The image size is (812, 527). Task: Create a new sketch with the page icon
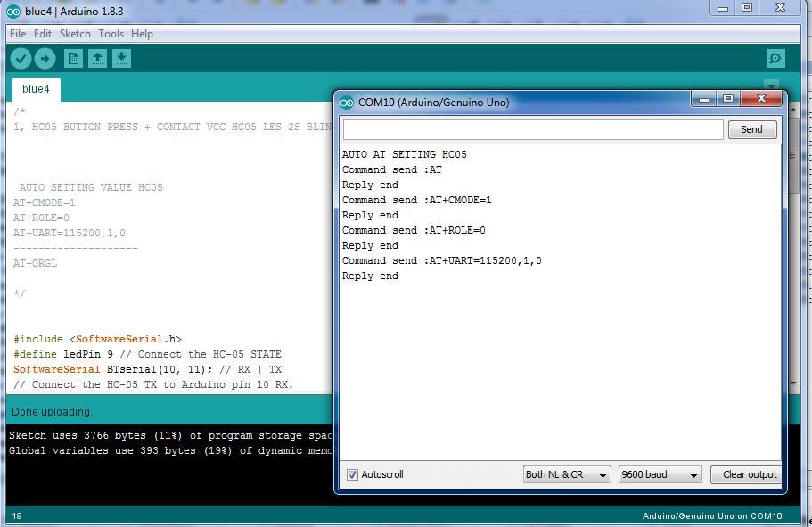[73, 59]
